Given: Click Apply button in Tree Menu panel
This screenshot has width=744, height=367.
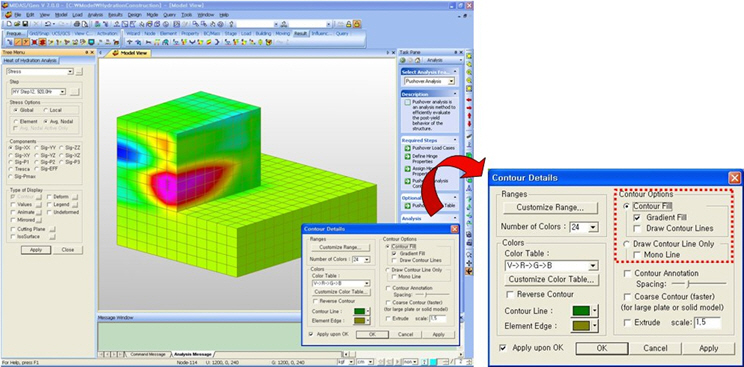Looking at the screenshot, I should click(x=36, y=250).
